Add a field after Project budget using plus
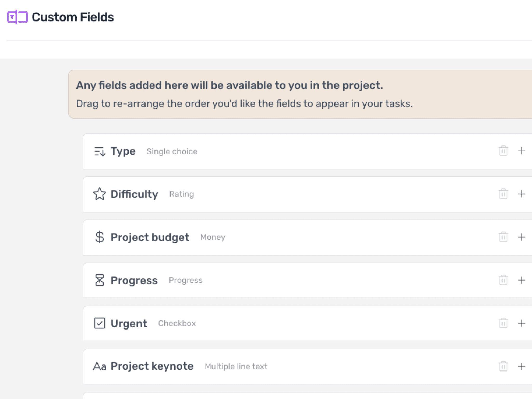Screen dimensions: 532x399 [x=522, y=237]
